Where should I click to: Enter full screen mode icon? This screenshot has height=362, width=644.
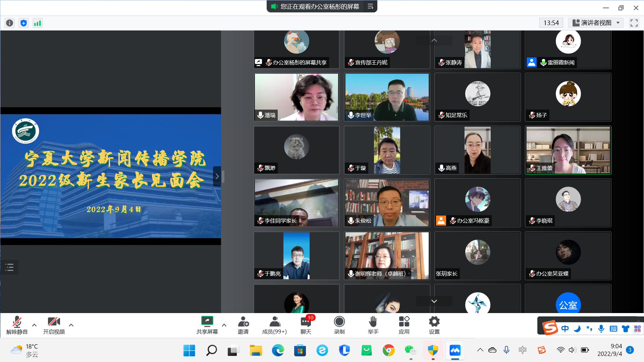(x=634, y=23)
